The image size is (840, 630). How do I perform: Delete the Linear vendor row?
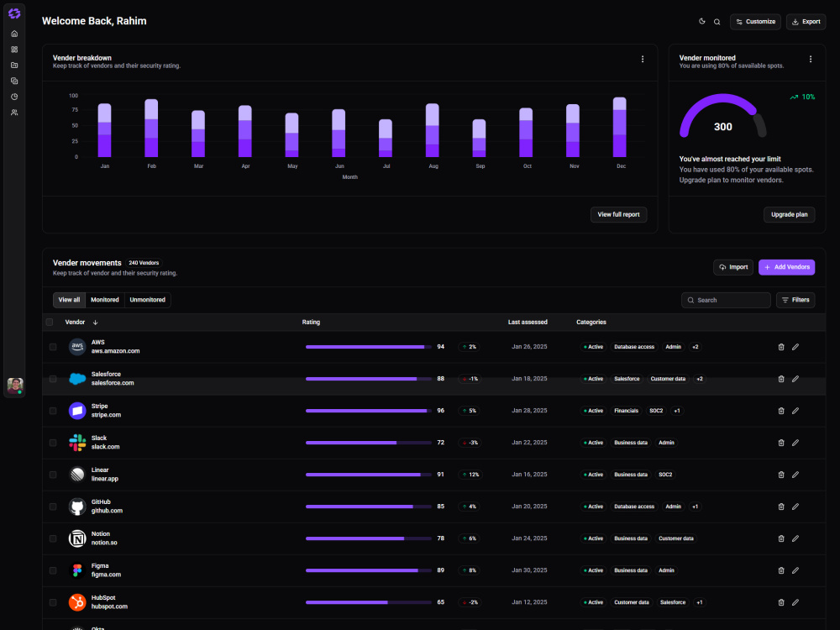tap(781, 475)
